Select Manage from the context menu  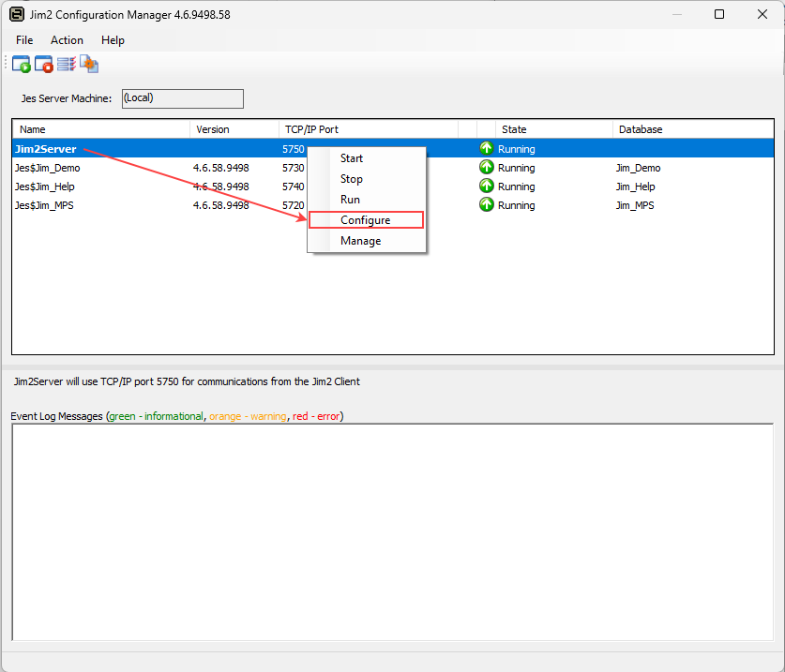click(x=361, y=241)
